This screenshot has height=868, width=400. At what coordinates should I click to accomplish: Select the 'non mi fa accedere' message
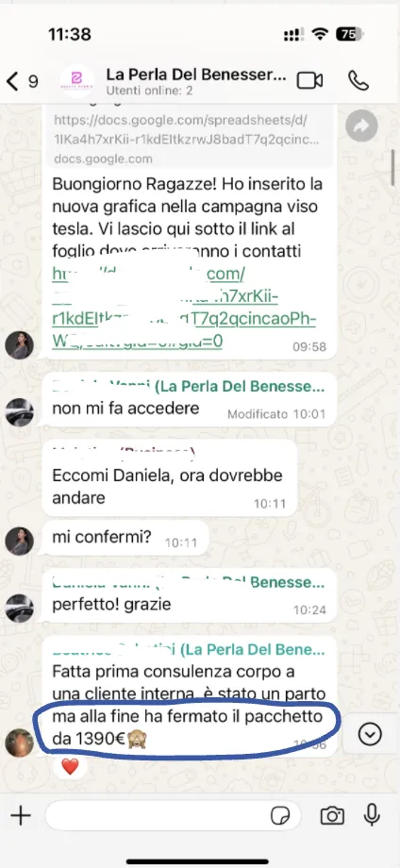point(190,399)
